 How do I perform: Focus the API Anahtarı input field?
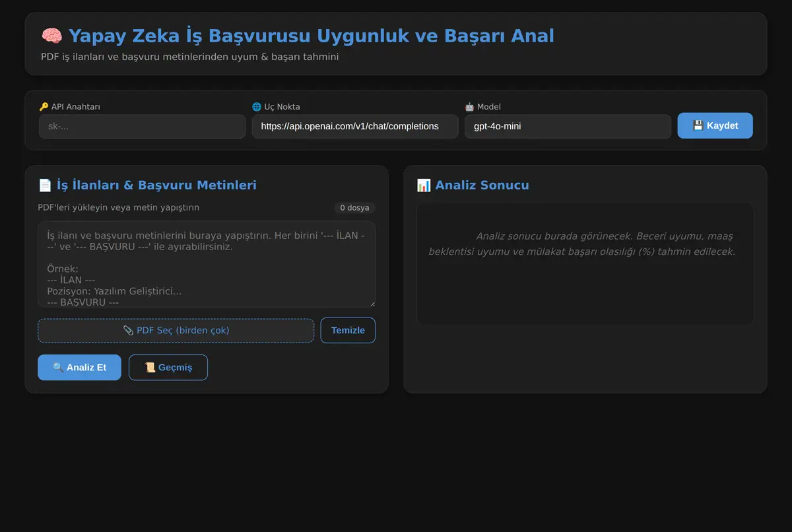coord(142,126)
